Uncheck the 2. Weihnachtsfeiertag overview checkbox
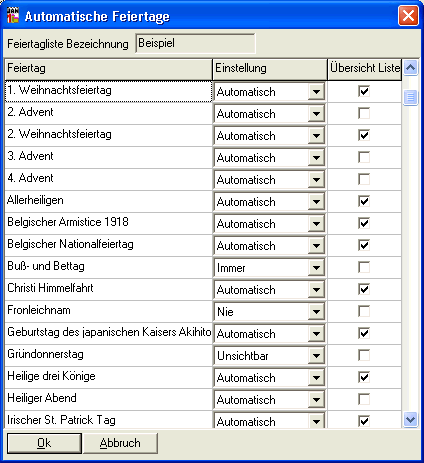The image size is (424, 463). [364, 135]
